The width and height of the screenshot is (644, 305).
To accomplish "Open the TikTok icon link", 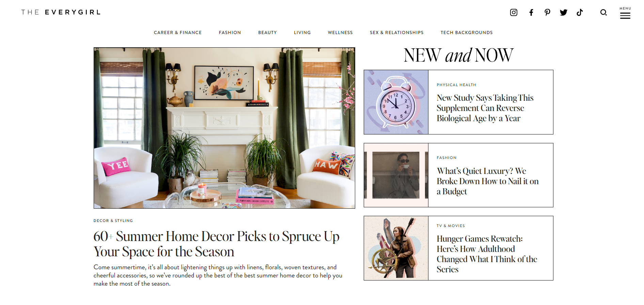I will click(x=580, y=13).
